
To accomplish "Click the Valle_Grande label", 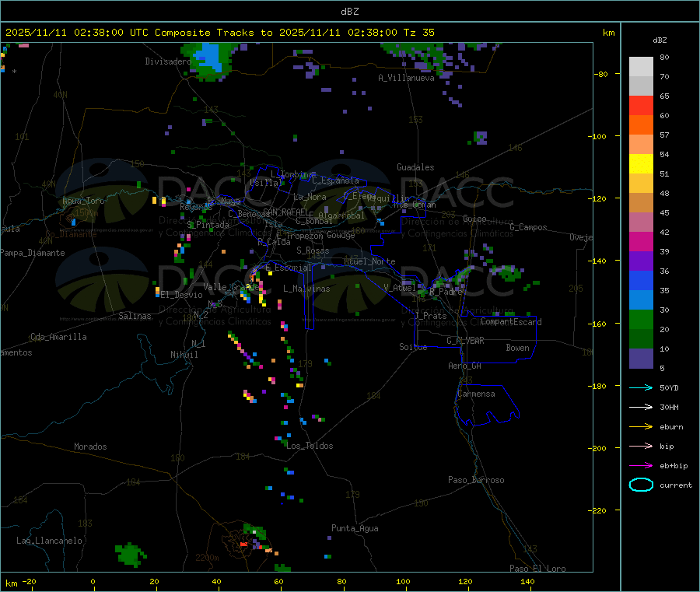I will pos(231,286).
